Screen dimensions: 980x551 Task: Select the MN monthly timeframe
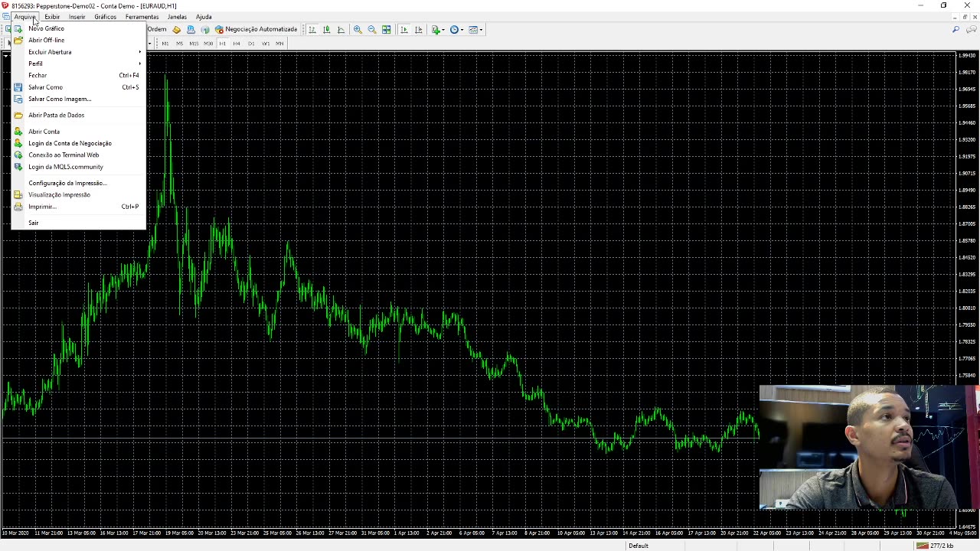[279, 44]
